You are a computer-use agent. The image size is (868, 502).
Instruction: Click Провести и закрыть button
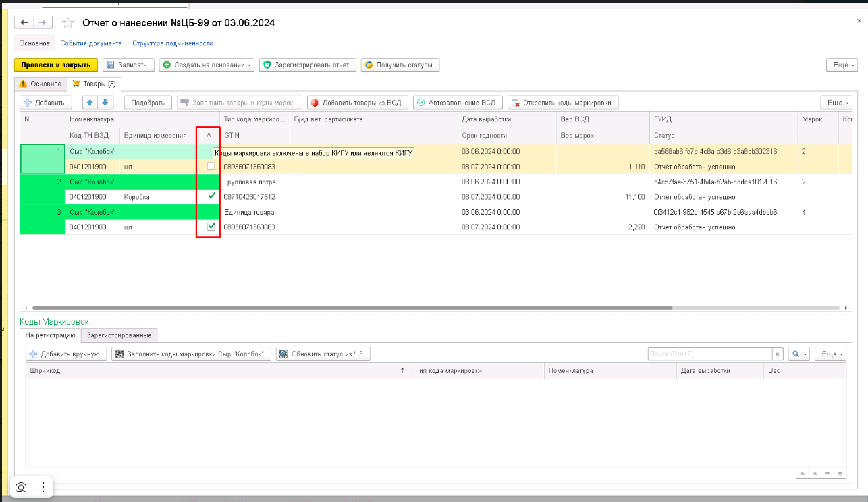pos(55,65)
